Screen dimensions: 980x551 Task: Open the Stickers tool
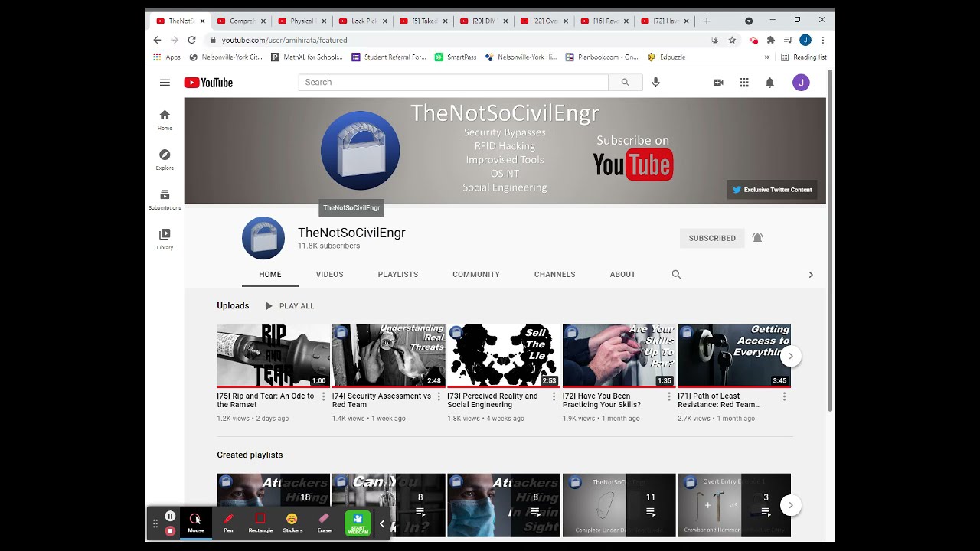coord(292,523)
